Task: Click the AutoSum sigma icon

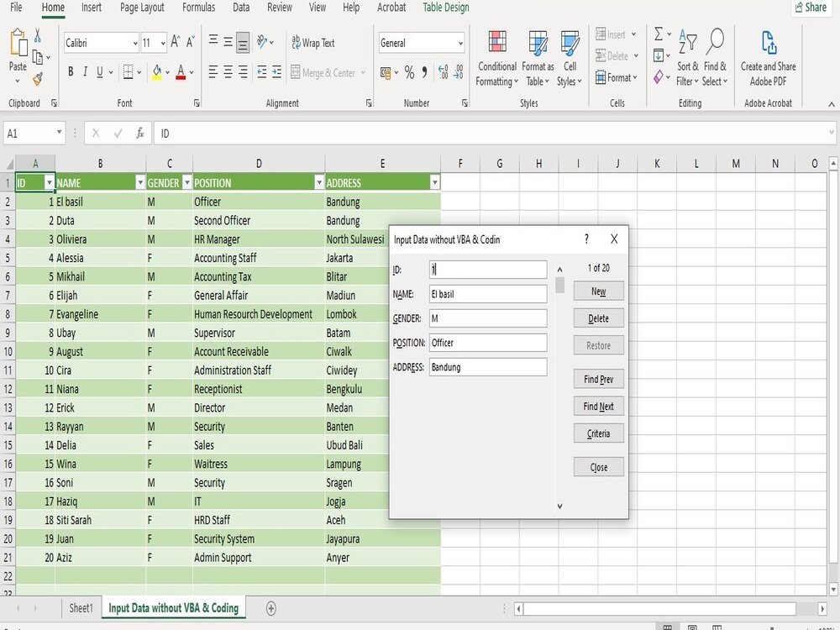Action: coord(659,34)
